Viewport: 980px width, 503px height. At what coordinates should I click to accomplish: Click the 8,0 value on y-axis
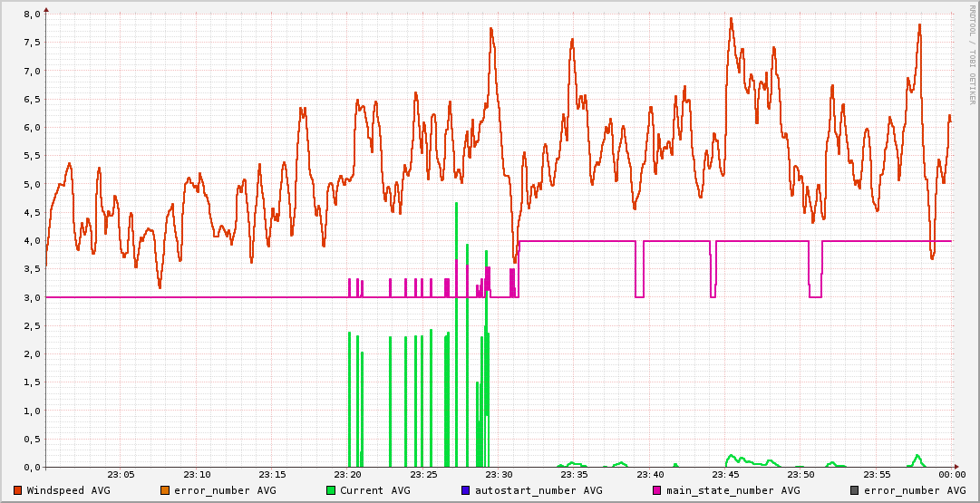click(31, 15)
